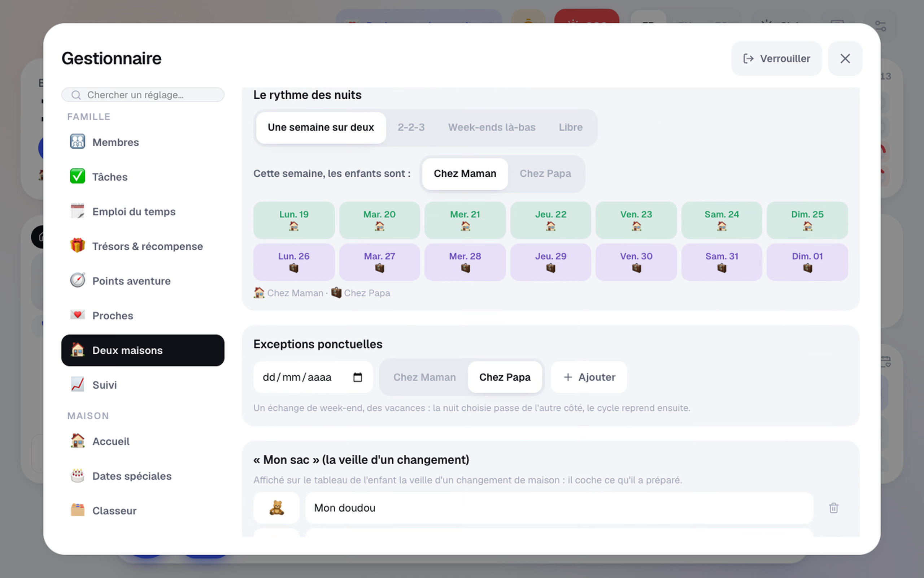Click the Mer. 21 day cell
Viewport: 924px width, 578px height.
465,220
